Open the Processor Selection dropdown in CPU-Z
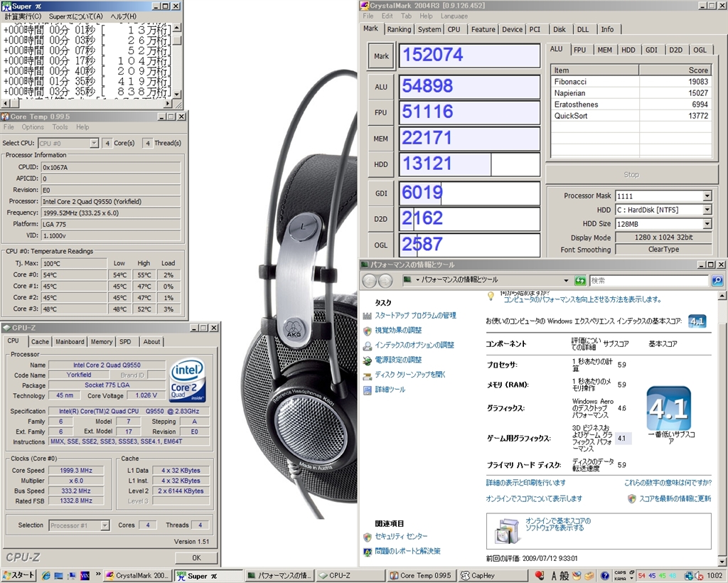This screenshot has width=728, height=583. [x=105, y=525]
